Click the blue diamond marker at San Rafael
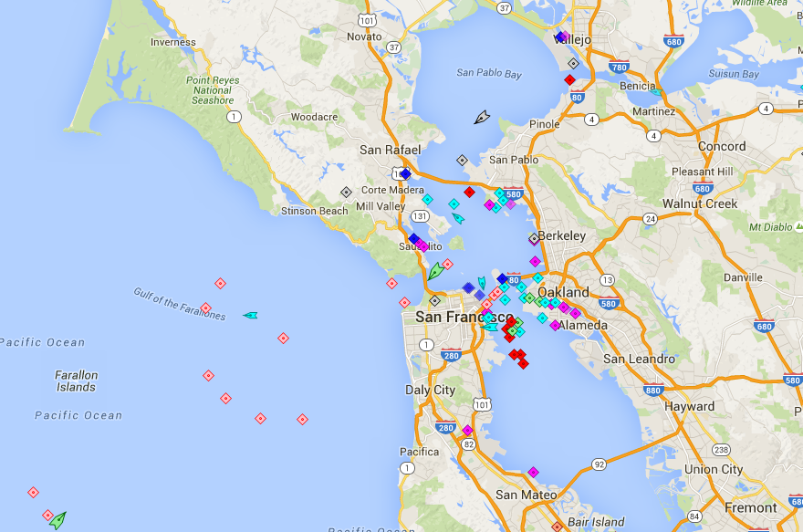This screenshot has width=803, height=532. pyautogui.click(x=405, y=173)
